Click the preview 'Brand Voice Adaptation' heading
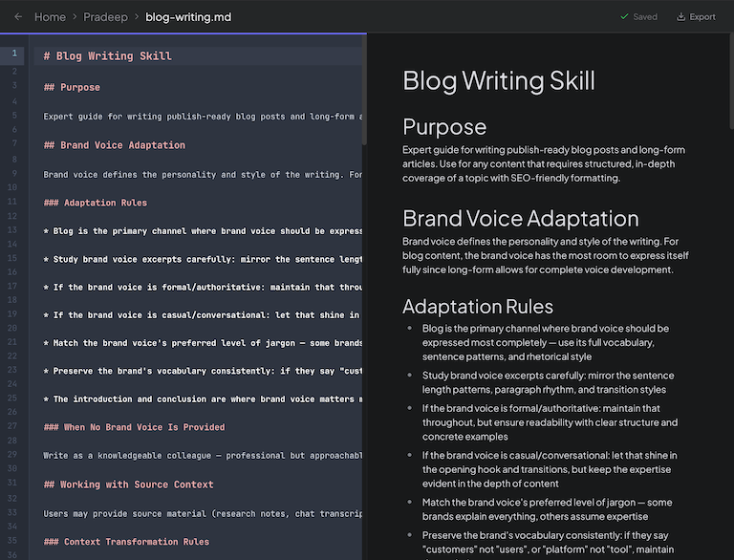Viewport: 734px width, 560px height. point(521,218)
